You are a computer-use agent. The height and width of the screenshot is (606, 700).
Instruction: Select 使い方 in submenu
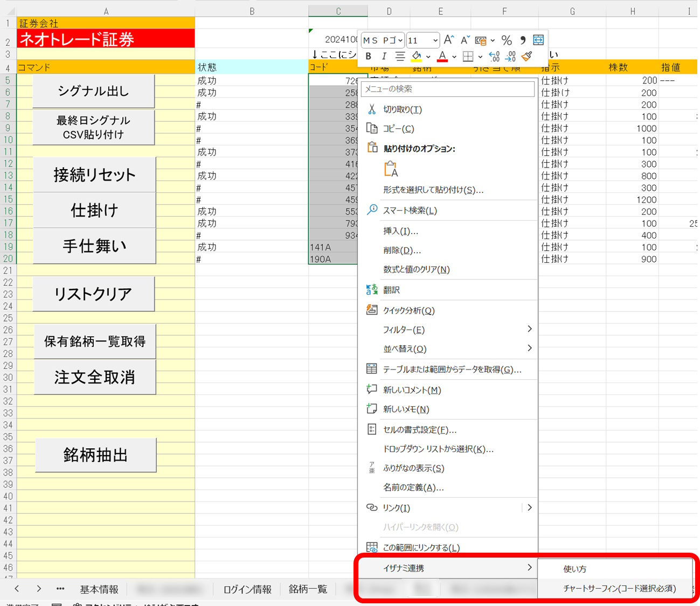(x=615, y=569)
